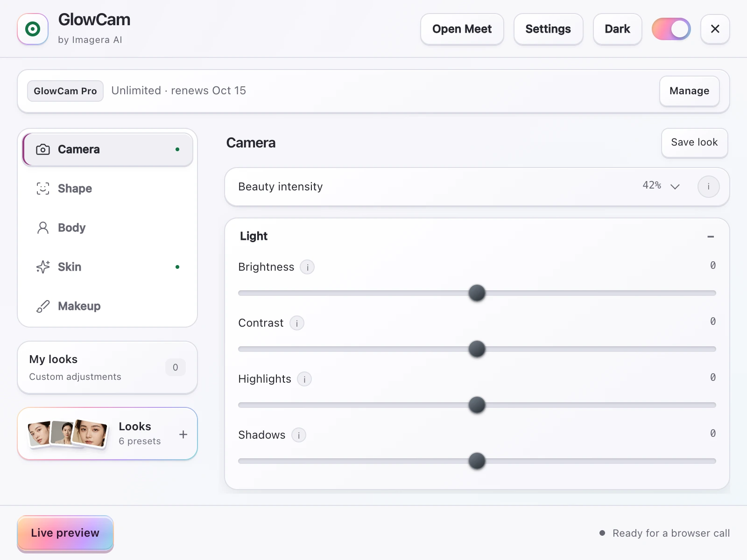Manage the GlowCam Pro subscription
Screen dimensions: 747x560
pyautogui.click(x=689, y=91)
